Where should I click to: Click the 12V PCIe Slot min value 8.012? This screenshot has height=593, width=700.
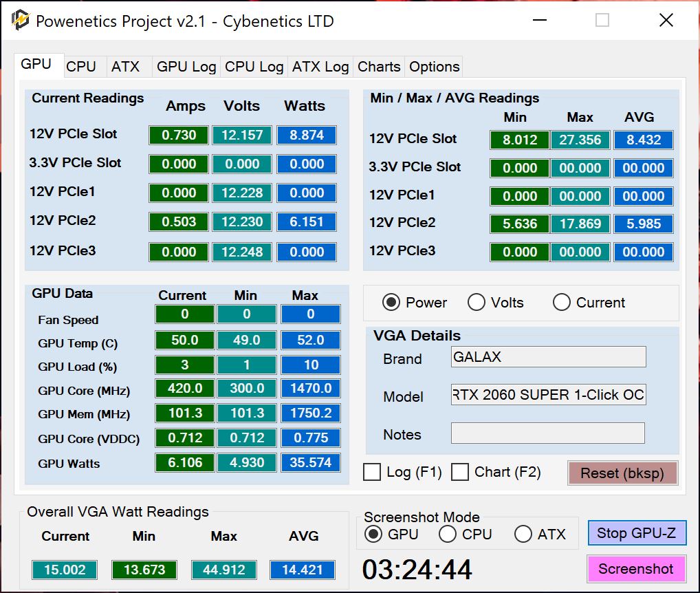pos(520,140)
